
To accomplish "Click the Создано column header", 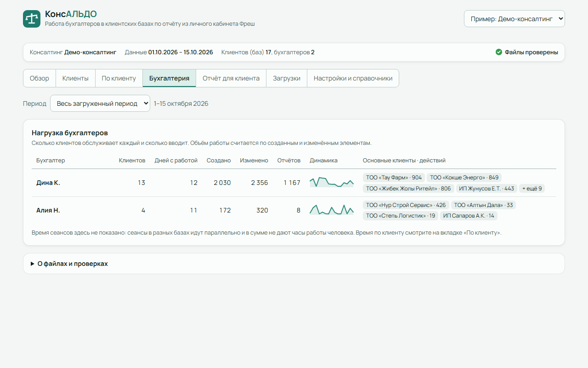I will click(x=219, y=161).
